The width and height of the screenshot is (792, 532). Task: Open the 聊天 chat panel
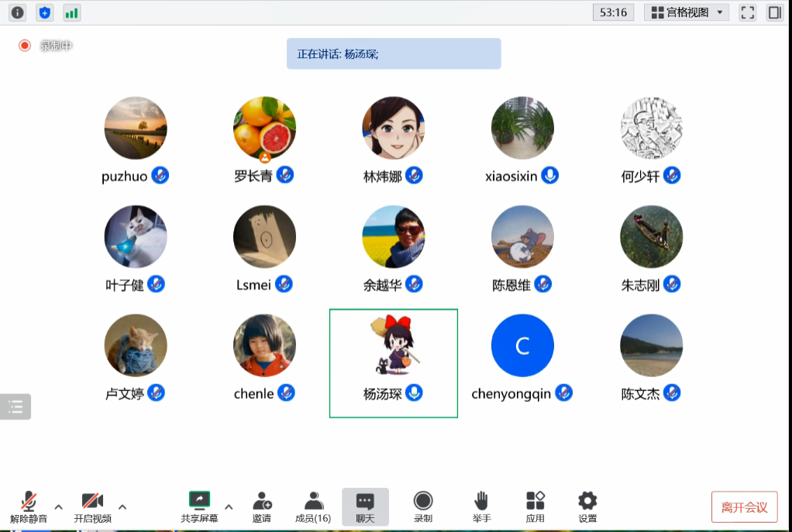(x=365, y=506)
